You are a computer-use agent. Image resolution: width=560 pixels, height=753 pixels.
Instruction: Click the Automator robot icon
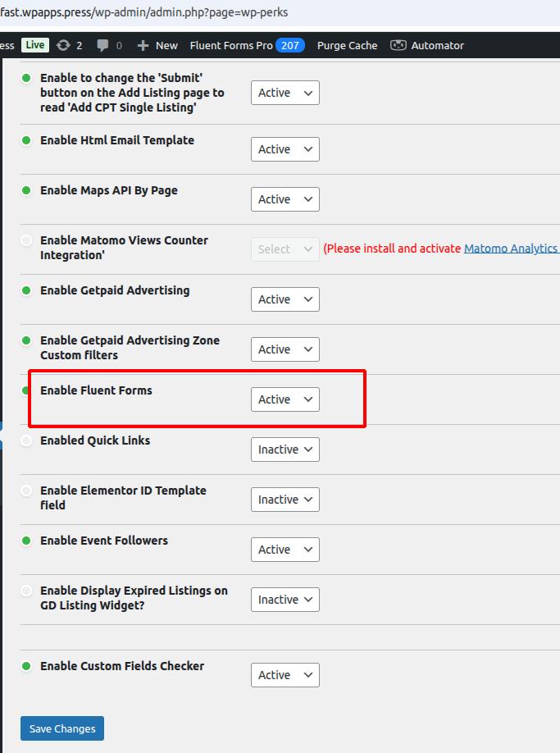pos(398,45)
